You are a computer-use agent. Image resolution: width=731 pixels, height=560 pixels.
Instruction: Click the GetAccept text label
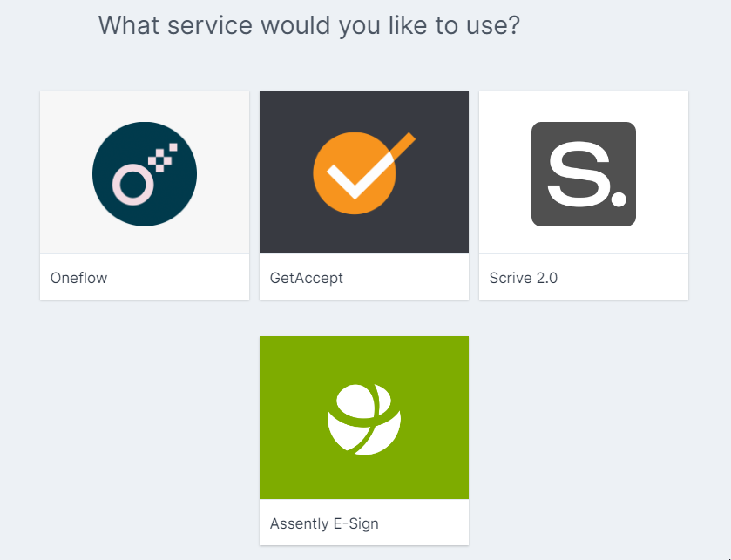coord(307,278)
